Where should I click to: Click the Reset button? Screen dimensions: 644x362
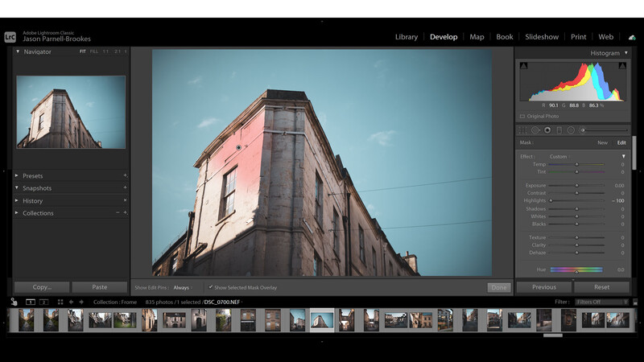[x=601, y=287]
